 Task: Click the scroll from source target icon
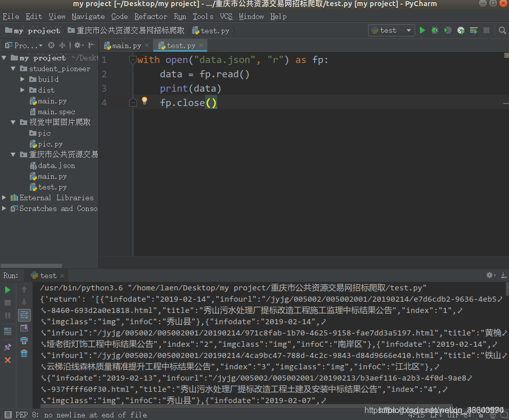click(x=51, y=45)
